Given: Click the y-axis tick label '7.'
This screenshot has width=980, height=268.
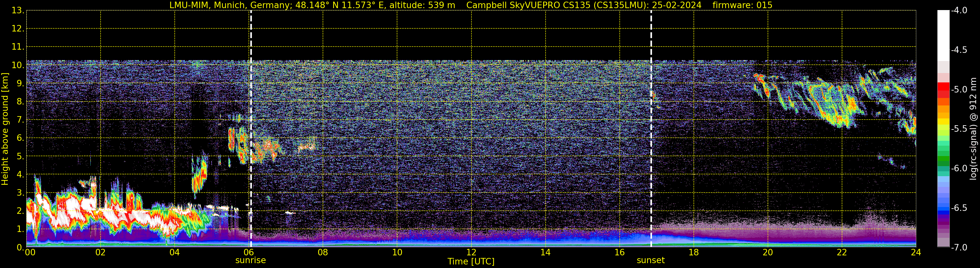Looking at the screenshot, I should coord(20,120).
